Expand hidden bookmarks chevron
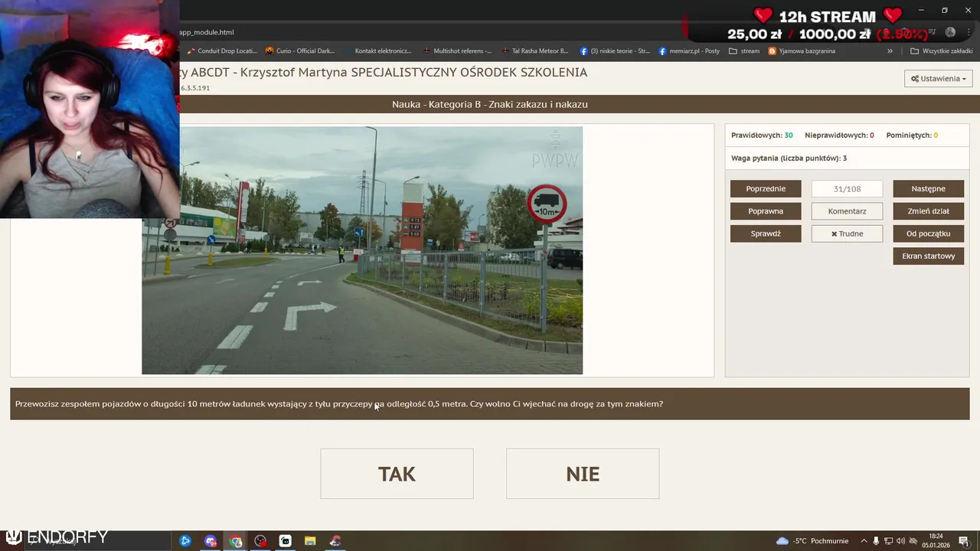Image resolution: width=980 pixels, height=551 pixels. point(890,51)
